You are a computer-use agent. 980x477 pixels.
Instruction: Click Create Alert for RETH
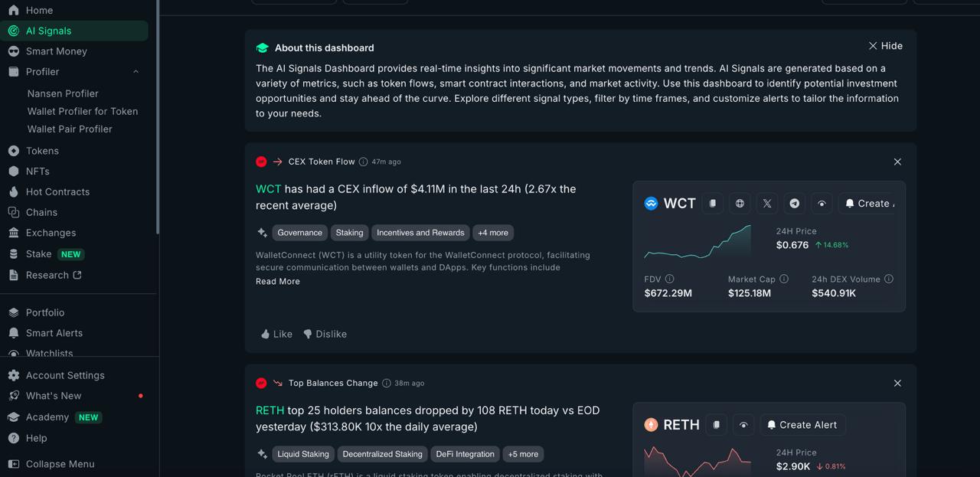coord(802,425)
